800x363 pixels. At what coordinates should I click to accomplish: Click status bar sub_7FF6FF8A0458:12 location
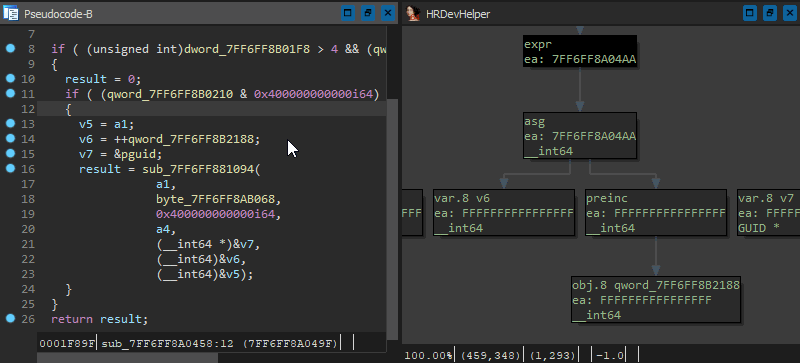click(220, 344)
